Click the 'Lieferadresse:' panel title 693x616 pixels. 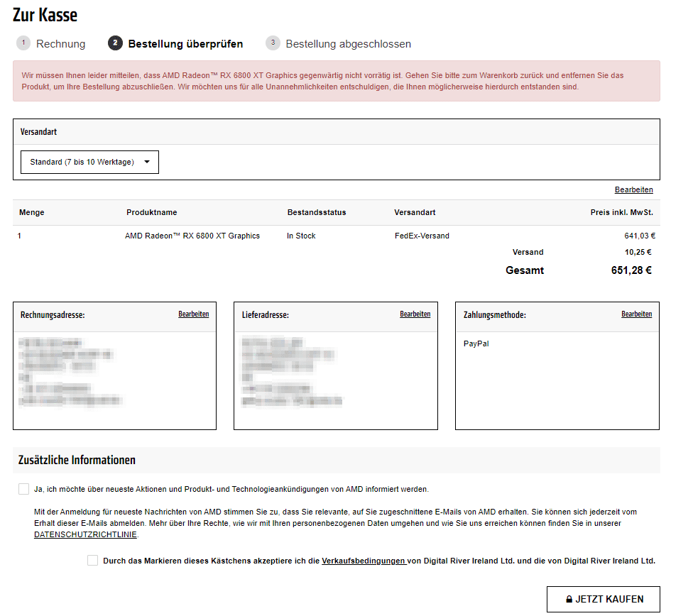(x=265, y=315)
